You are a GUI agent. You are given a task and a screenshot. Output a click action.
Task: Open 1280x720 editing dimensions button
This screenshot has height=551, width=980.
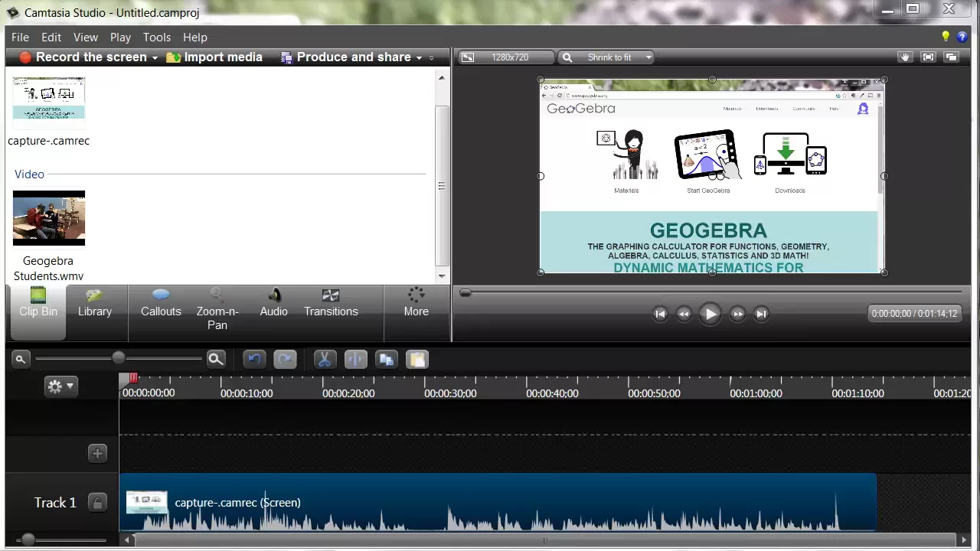505,57
